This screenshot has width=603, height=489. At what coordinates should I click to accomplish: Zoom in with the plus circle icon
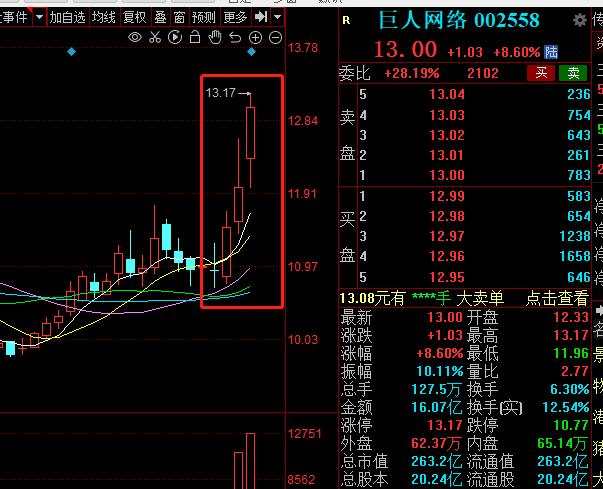point(255,37)
